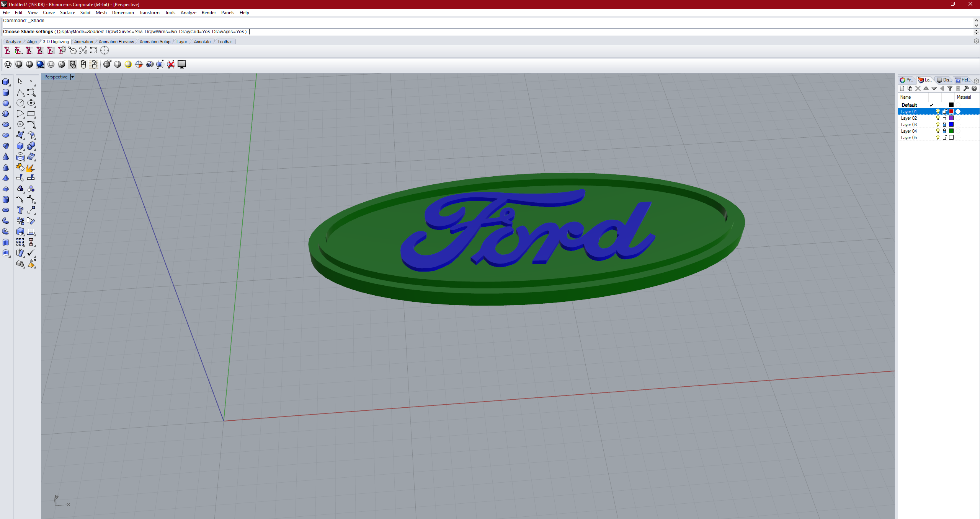Click the Explode tool icon
This screenshot has width=980, height=519.
pos(31,168)
